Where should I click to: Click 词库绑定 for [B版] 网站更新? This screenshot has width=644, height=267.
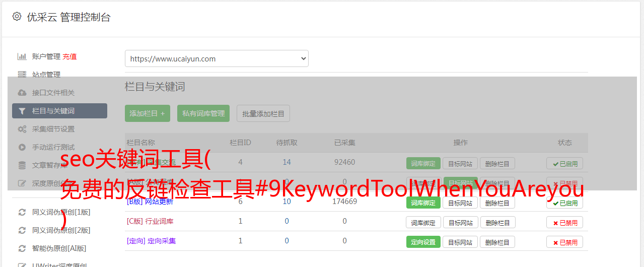pyautogui.click(x=423, y=203)
